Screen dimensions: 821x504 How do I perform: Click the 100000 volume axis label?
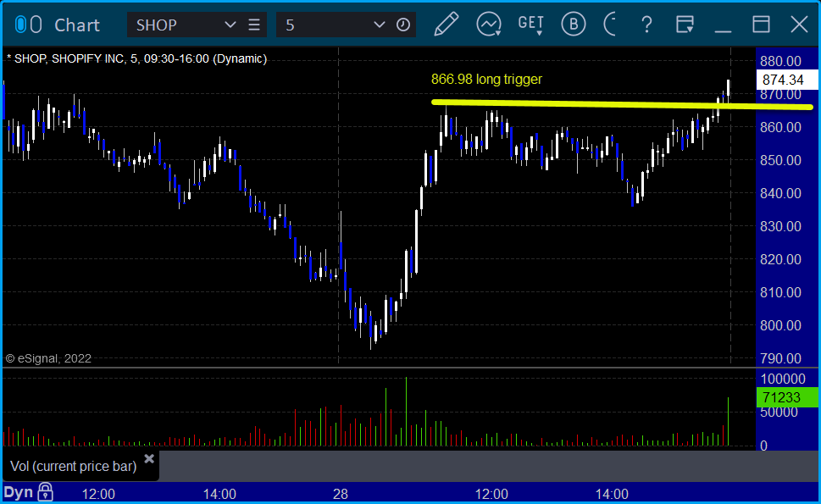click(783, 379)
